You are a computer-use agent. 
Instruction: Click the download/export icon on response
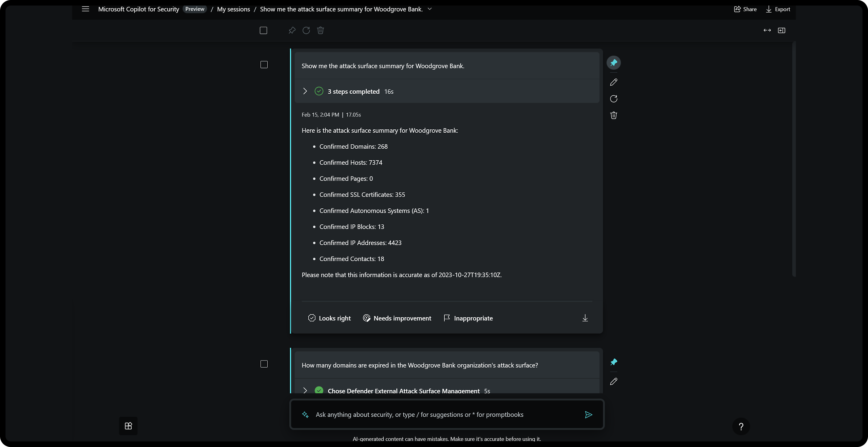pos(585,318)
